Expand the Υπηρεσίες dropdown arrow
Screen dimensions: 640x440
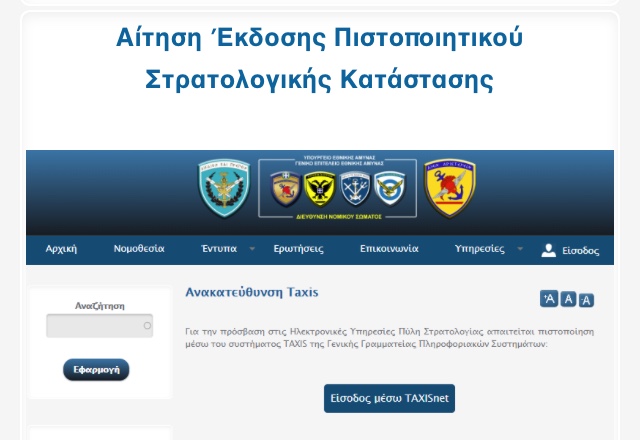point(520,249)
